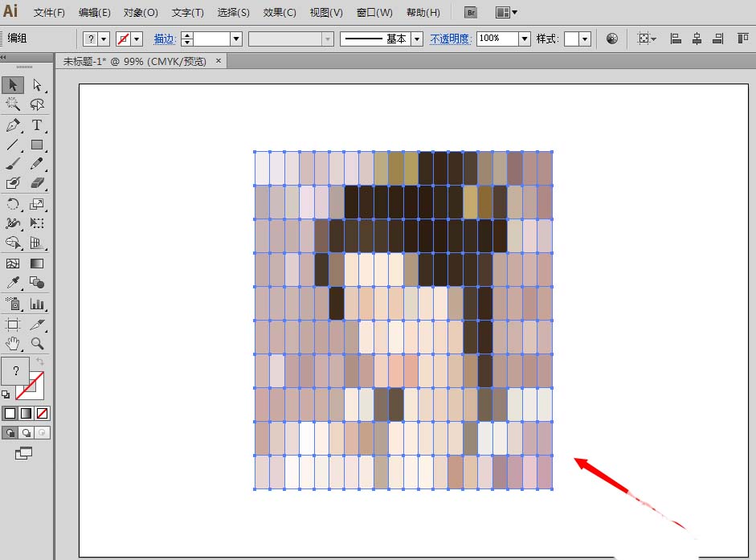The height and width of the screenshot is (560, 756).
Task: Select the Hand tool
Action: pos(13,343)
